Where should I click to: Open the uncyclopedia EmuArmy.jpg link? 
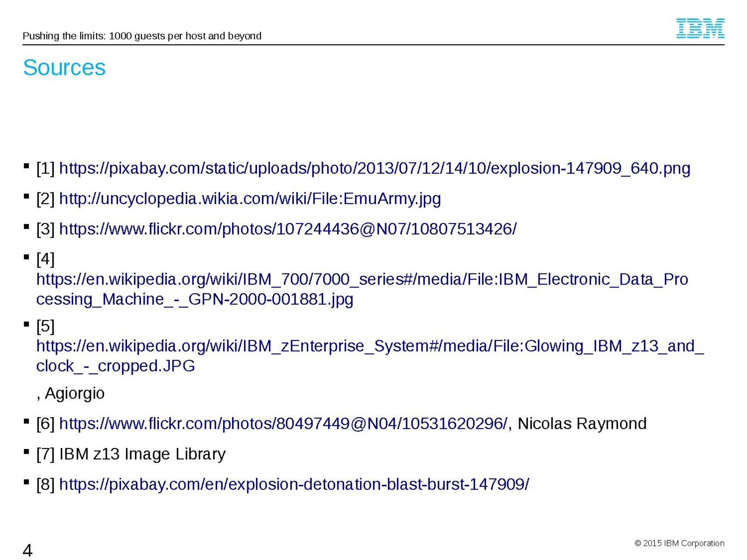(x=250, y=199)
